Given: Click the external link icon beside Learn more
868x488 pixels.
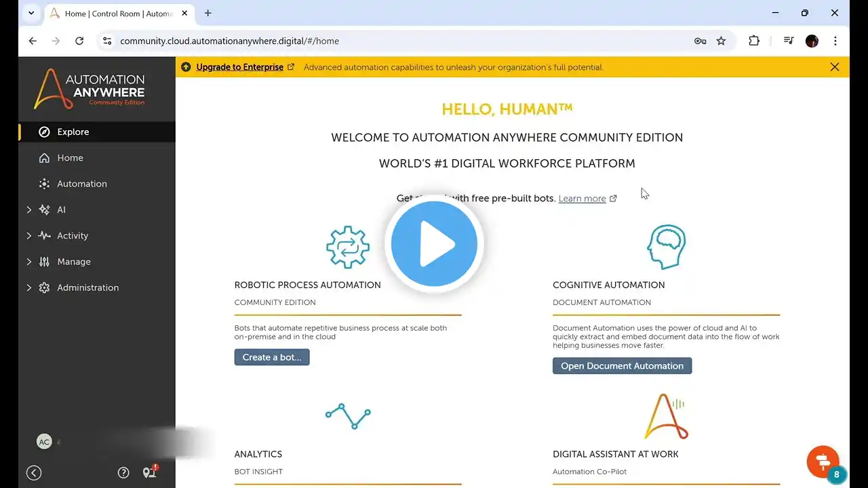Looking at the screenshot, I should coord(614,199).
